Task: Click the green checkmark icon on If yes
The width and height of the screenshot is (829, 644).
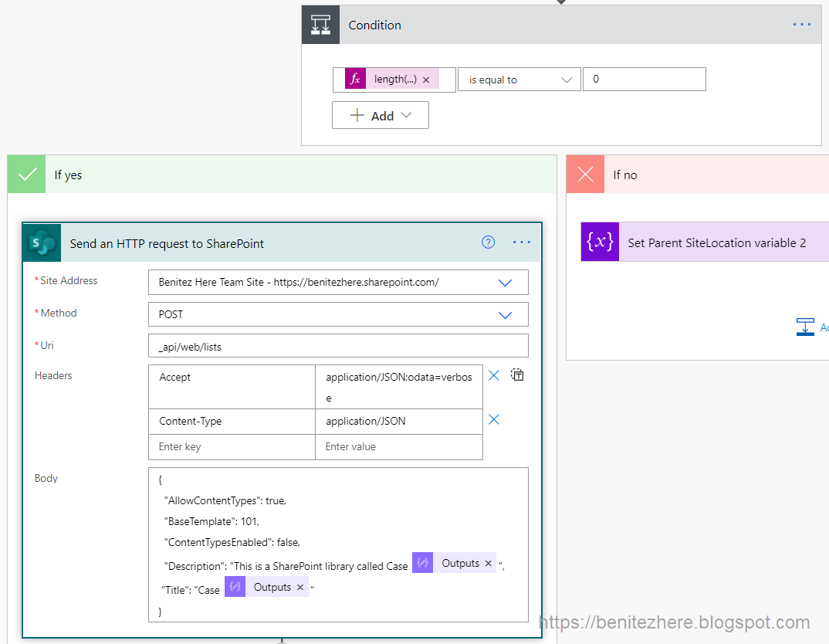Action: tap(25, 174)
